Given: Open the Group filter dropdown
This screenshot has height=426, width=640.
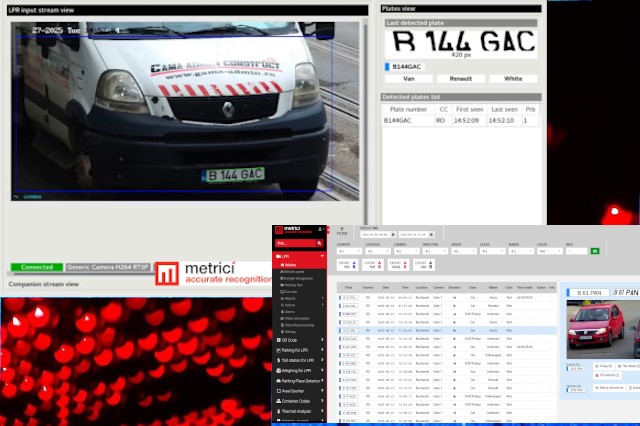Looking at the screenshot, I should coord(464,251).
